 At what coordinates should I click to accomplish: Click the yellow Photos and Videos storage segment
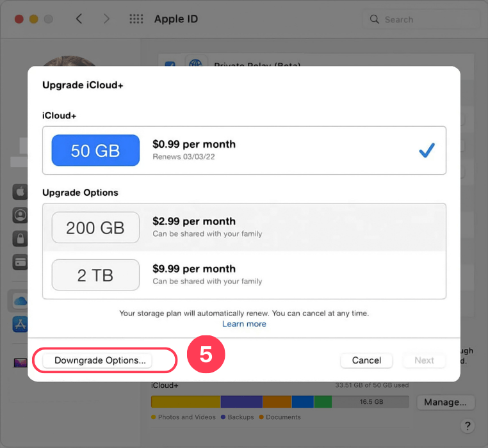click(x=186, y=402)
